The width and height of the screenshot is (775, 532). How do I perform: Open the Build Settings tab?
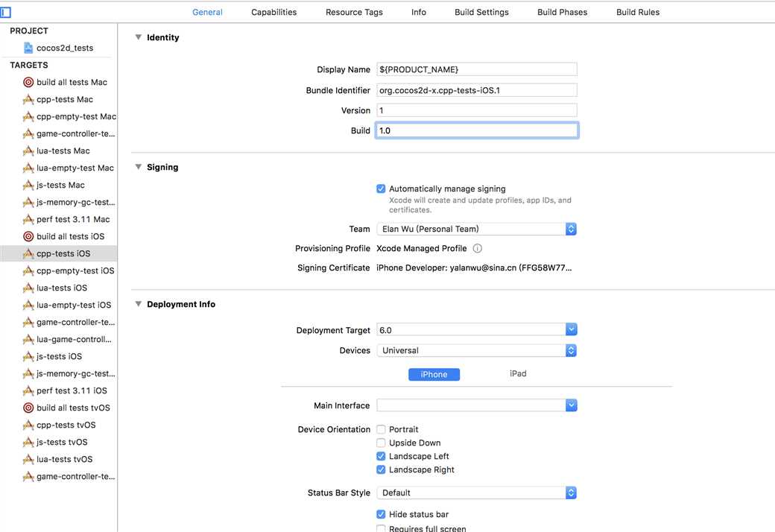click(481, 12)
